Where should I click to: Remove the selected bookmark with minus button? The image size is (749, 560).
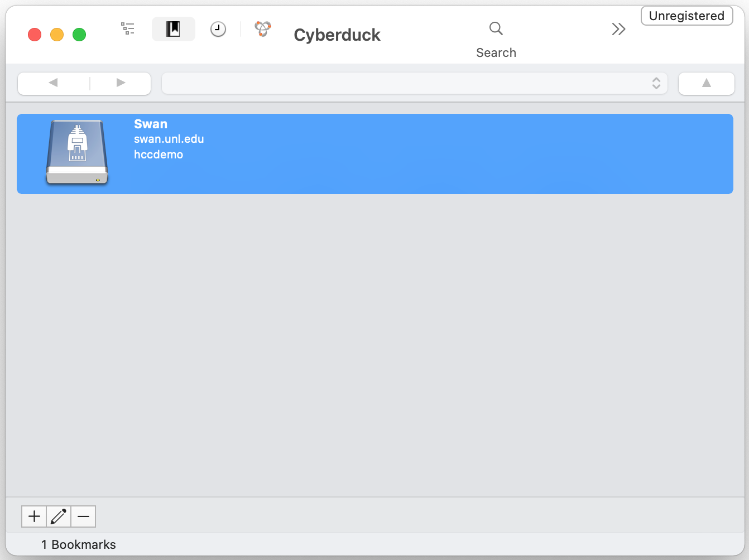pyautogui.click(x=83, y=516)
